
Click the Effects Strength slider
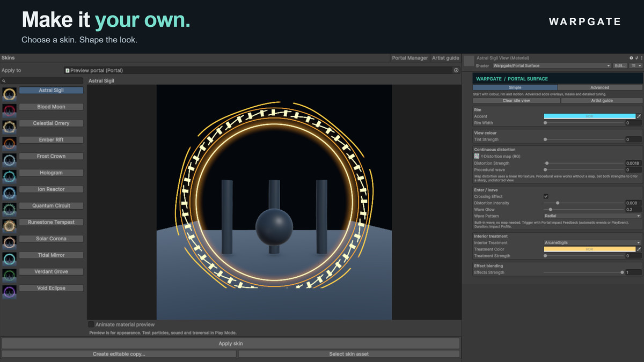(x=584, y=272)
